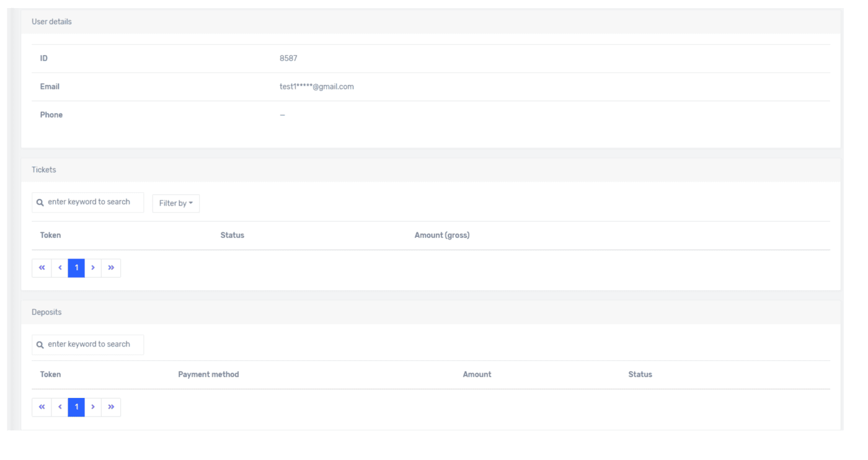The image size is (868, 460).
Task: Go to first page of Deposits table
Action: [x=42, y=407]
